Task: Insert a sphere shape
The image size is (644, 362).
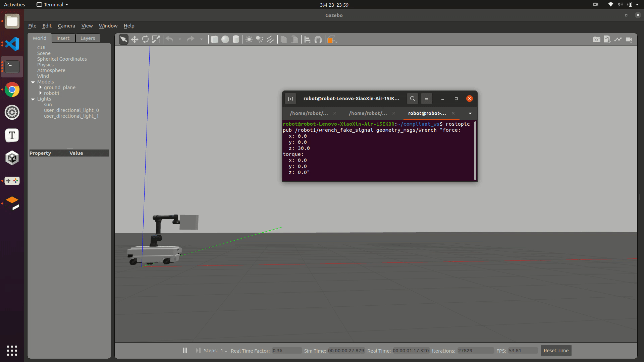Action: tap(225, 40)
